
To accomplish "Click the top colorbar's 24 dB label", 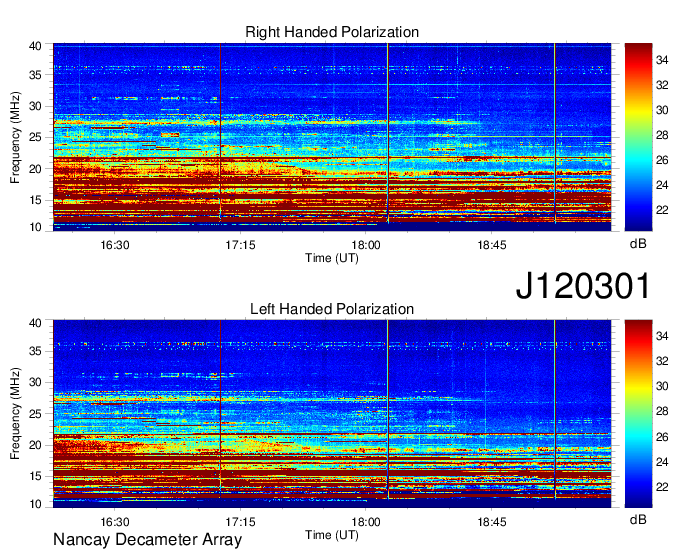I will click(662, 185).
